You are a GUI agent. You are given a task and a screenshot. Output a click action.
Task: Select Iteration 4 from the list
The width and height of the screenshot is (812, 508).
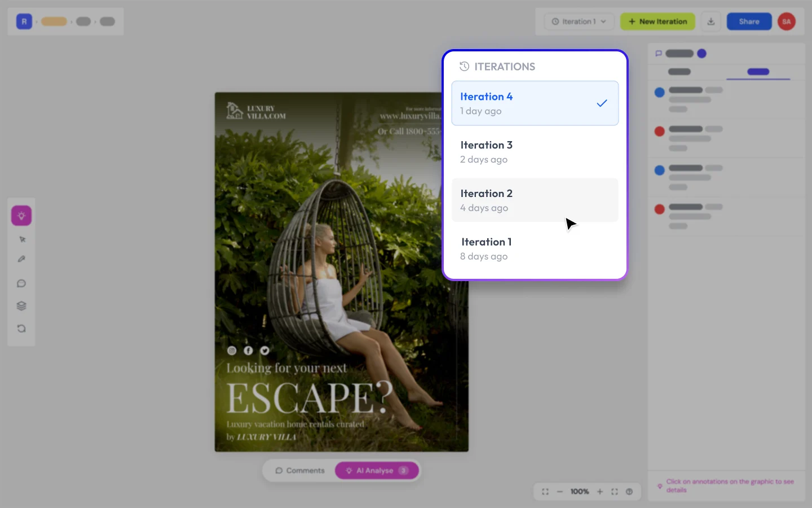pos(535,103)
